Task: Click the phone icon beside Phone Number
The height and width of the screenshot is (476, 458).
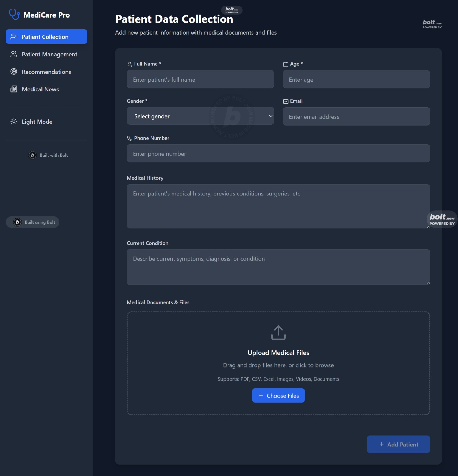Action: click(130, 138)
